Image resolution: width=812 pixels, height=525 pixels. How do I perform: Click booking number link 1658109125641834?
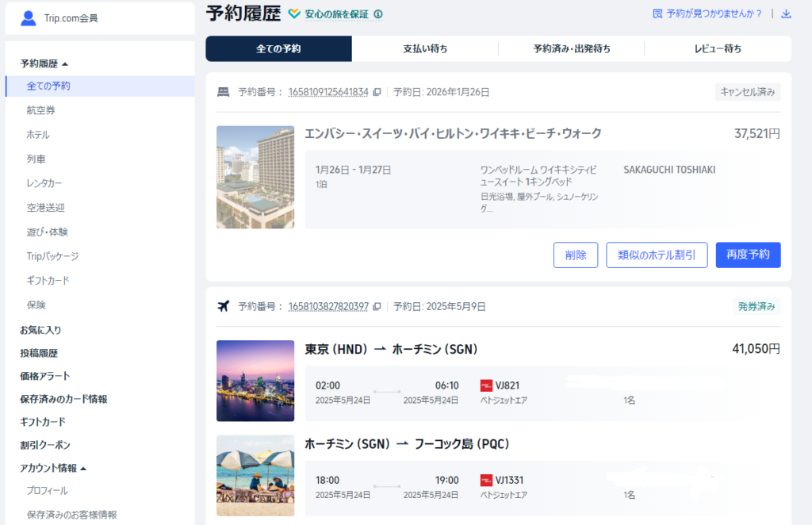(x=327, y=91)
